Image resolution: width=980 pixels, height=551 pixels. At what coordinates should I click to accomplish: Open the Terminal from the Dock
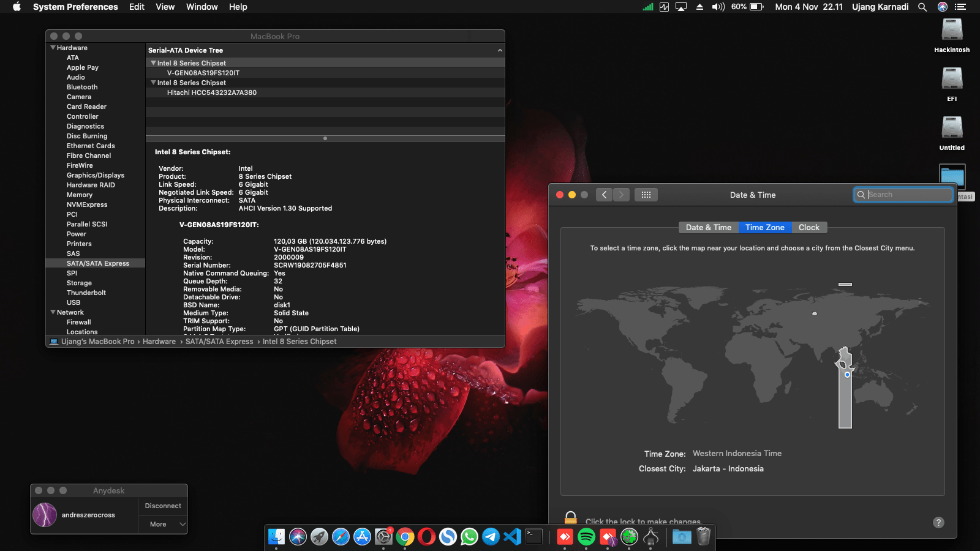point(534,537)
